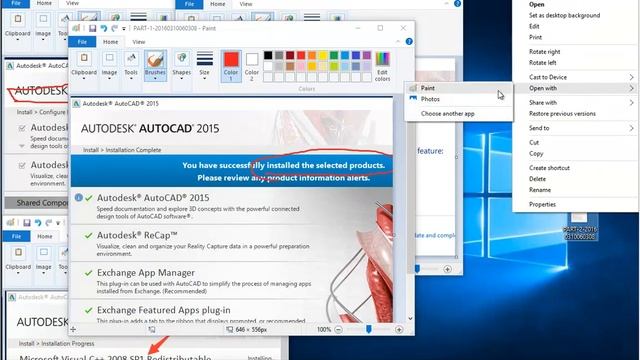This screenshot has width=640, height=360.
Task: Click the green checkmark beside Exchange Featured Apps plug-in
Action: point(88,310)
